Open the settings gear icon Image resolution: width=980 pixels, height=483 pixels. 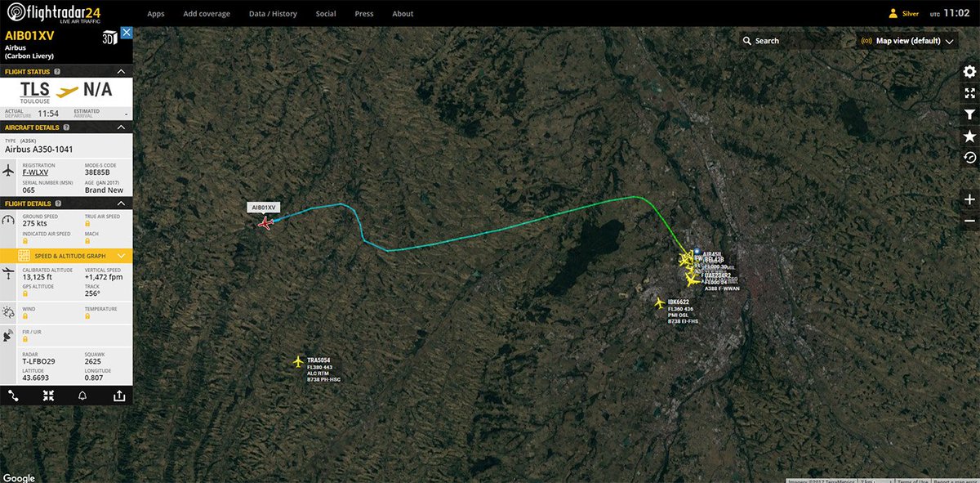[969, 72]
